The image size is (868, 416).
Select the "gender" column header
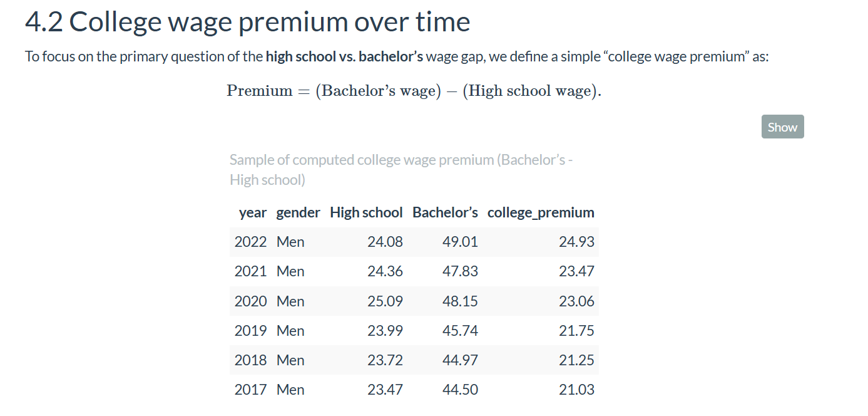(298, 212)
